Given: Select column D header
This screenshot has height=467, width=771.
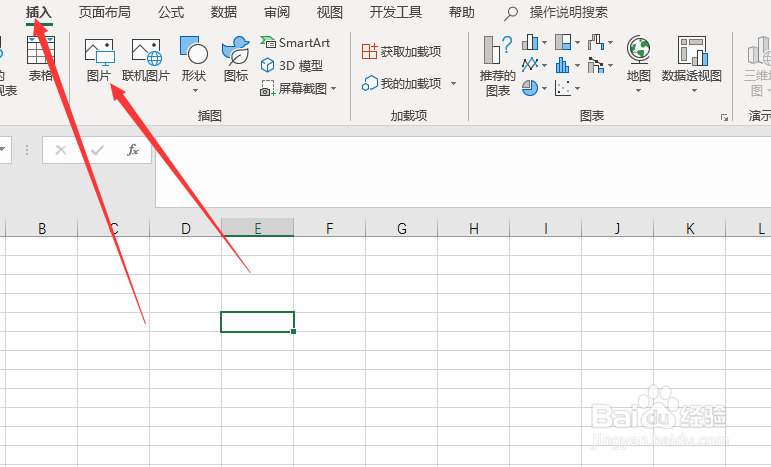Looking at the screenshot, I should click(185, 228).
